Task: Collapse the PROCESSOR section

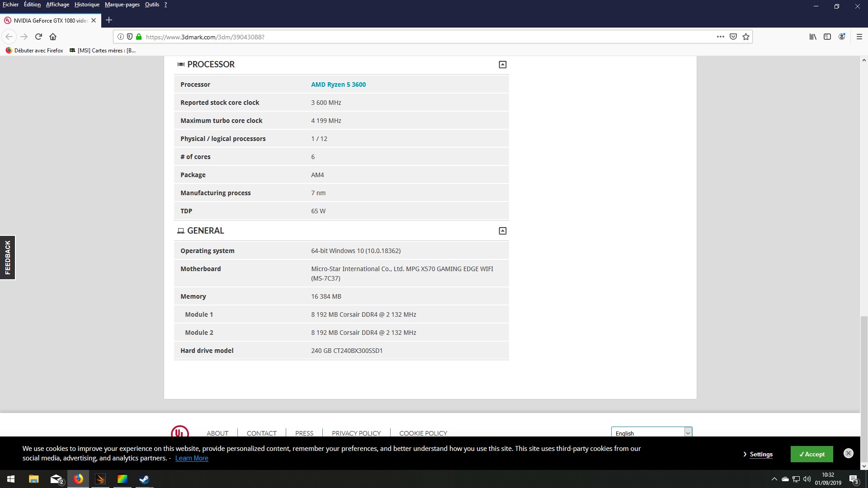Action: pos(502,65)
